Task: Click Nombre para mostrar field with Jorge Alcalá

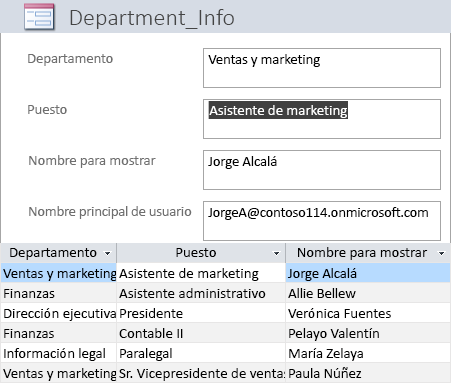Action: coord(322,170)
